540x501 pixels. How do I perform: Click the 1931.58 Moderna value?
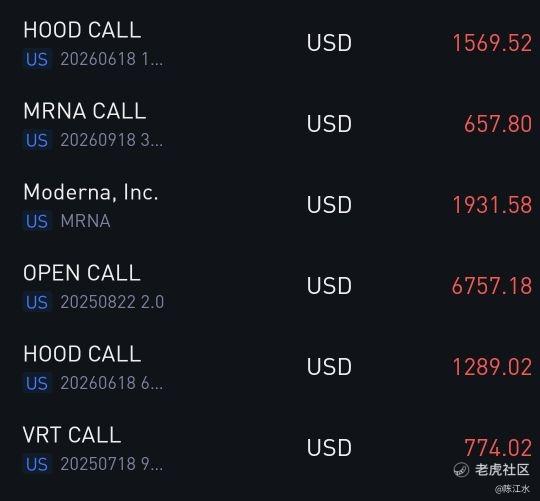492,205
